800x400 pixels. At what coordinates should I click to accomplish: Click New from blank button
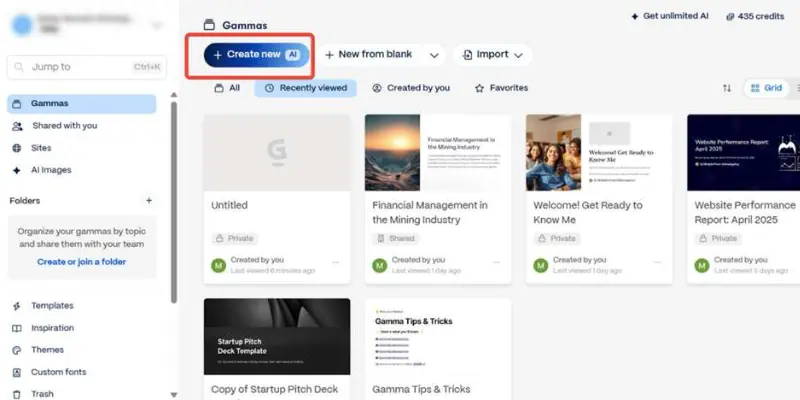(x=369, y=55)
